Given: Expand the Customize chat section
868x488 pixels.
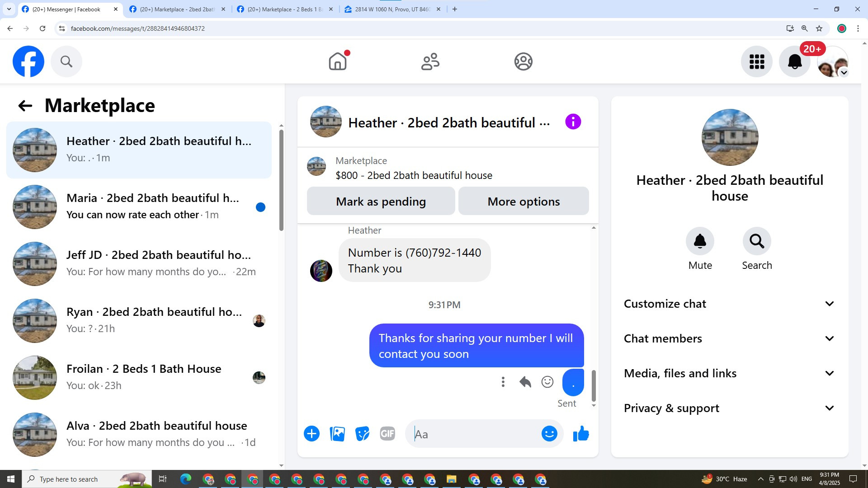Looking at the screenshot, I should point(729,304).
